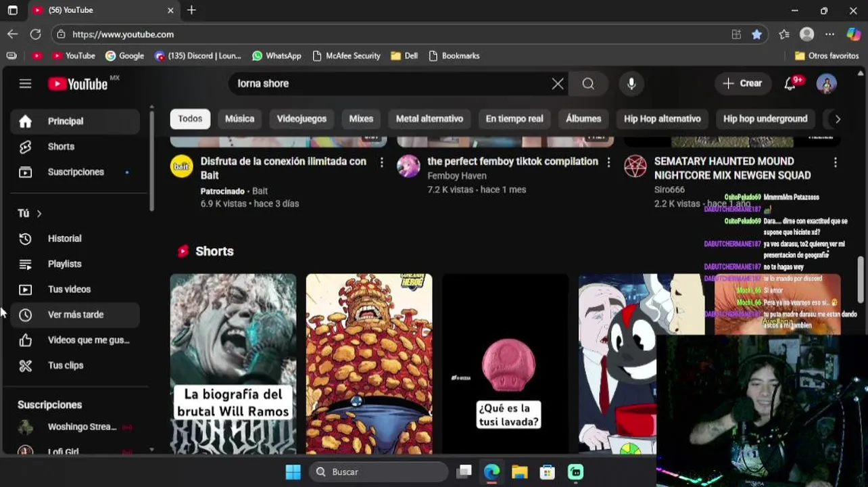Open Ver más tarde in sidebar
Image resolution: width=868 pixels, height=487 pixels.
74,315
